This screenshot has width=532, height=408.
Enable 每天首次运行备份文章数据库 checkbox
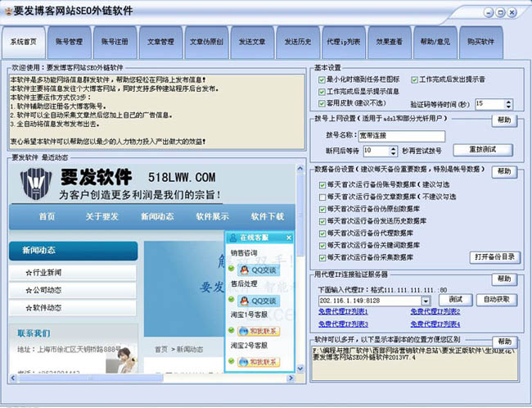point(322,197)
